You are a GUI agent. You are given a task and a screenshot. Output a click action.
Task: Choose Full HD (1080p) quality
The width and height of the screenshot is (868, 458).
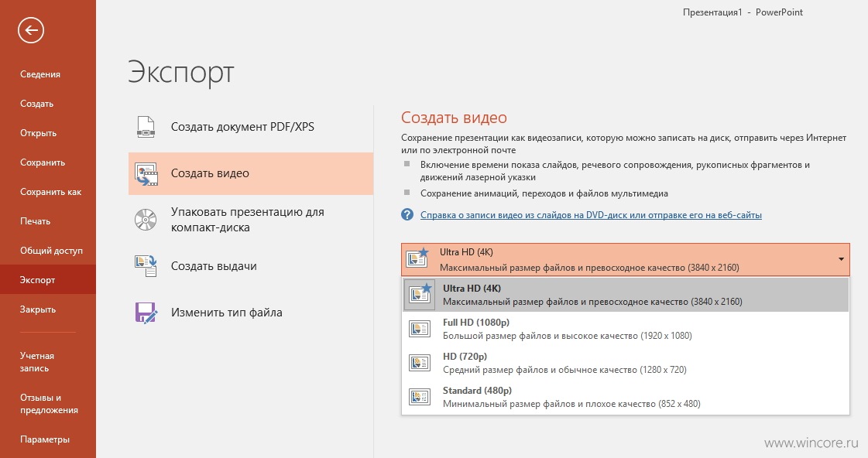point(626,329)
